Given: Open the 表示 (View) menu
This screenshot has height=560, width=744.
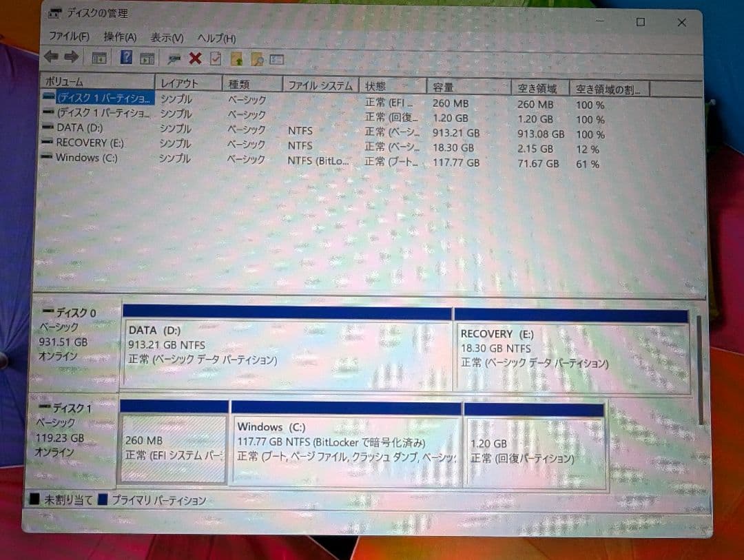Looking at the screenshot, I should [165, 39].
